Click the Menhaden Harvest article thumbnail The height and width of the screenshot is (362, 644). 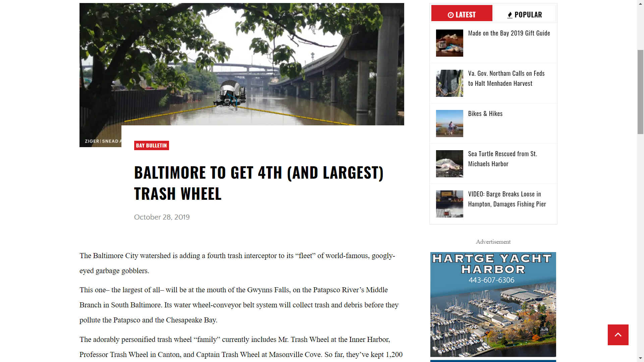[x=449, y=83]
